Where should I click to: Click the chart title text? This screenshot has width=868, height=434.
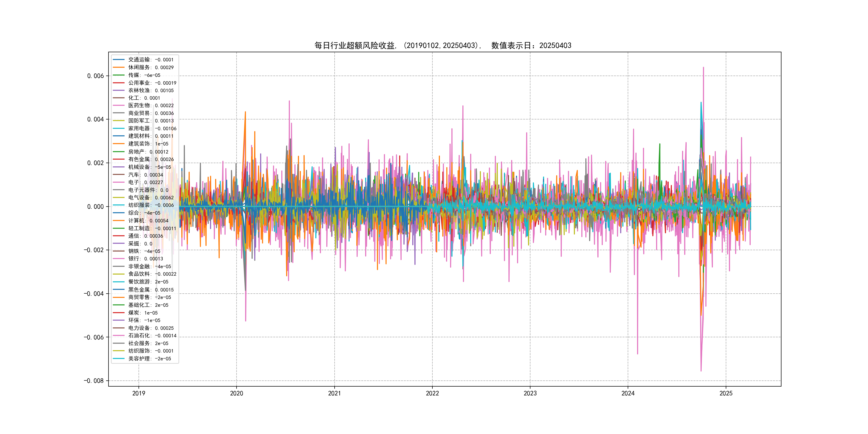click(x=443, y=46)
